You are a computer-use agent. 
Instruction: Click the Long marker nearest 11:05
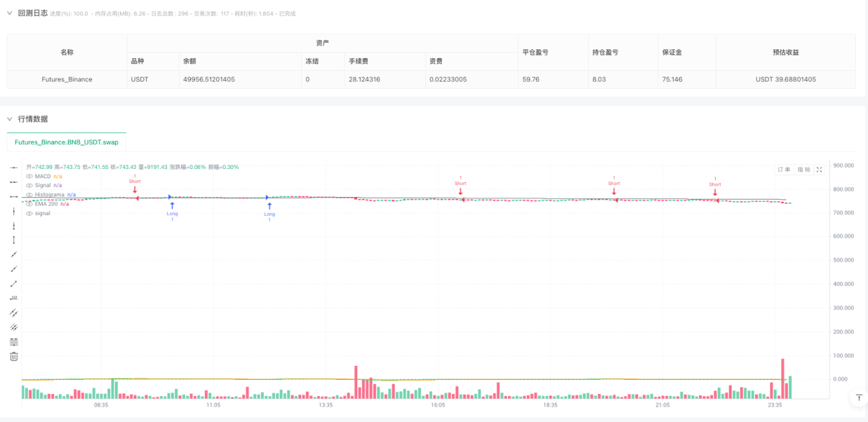click(x=172, y=210)
